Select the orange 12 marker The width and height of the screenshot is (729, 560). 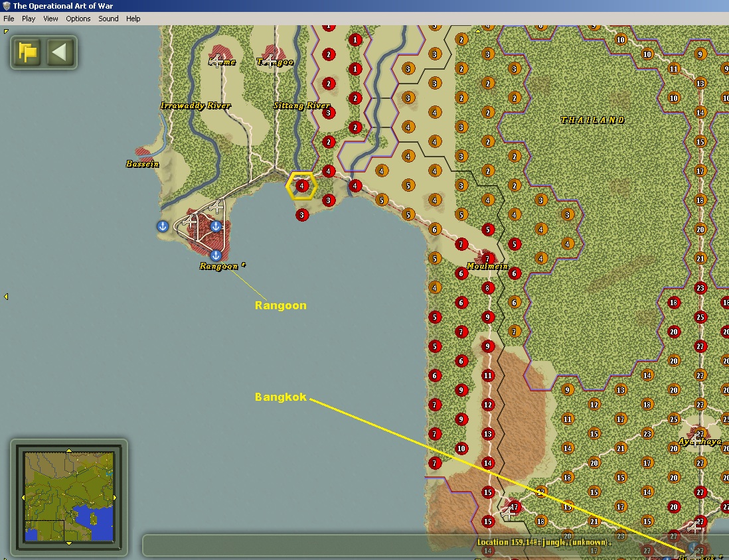(x=594, y=405)
